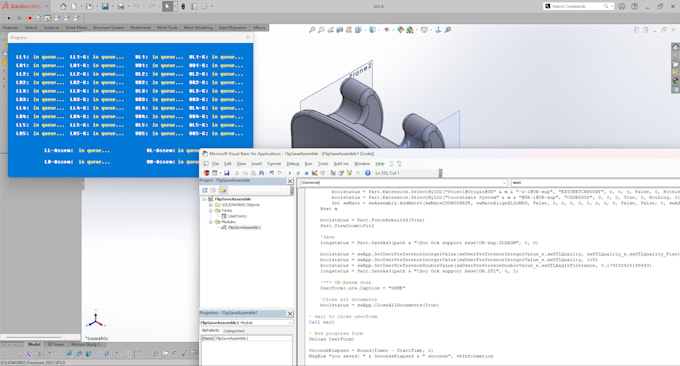Expand the SOLIDWORKS Objects folder
This screenshot has width=680, height=366.
click(x=211, y=205)
